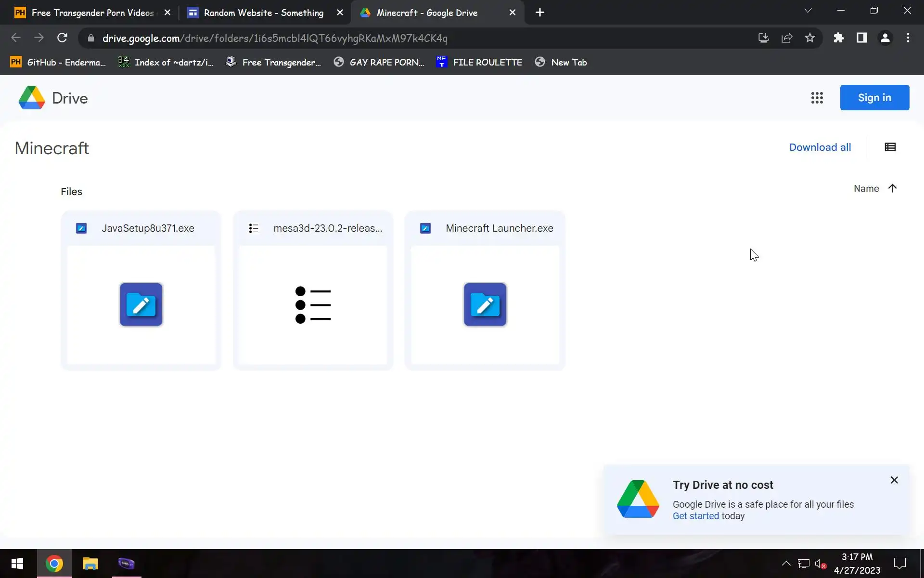Dismiss the Try Drive at no cost banner
The image size is (924, 578).
[x=894, y=480]
